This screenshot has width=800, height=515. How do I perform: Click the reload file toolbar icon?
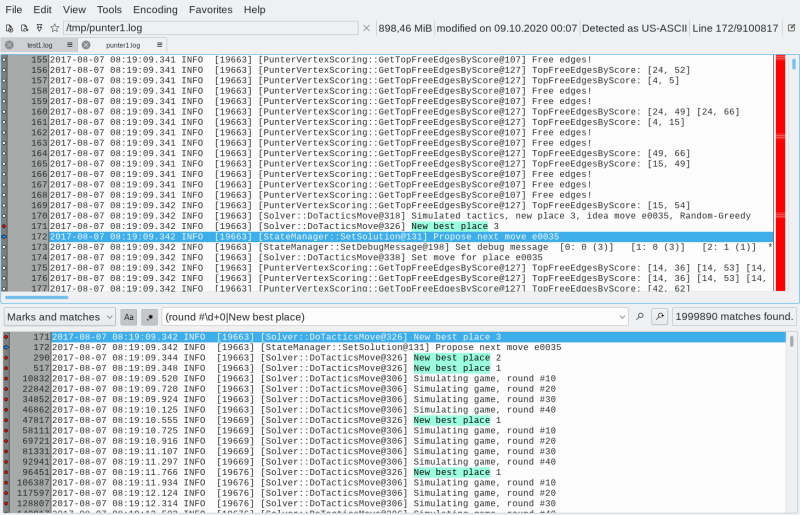(23, 29)
